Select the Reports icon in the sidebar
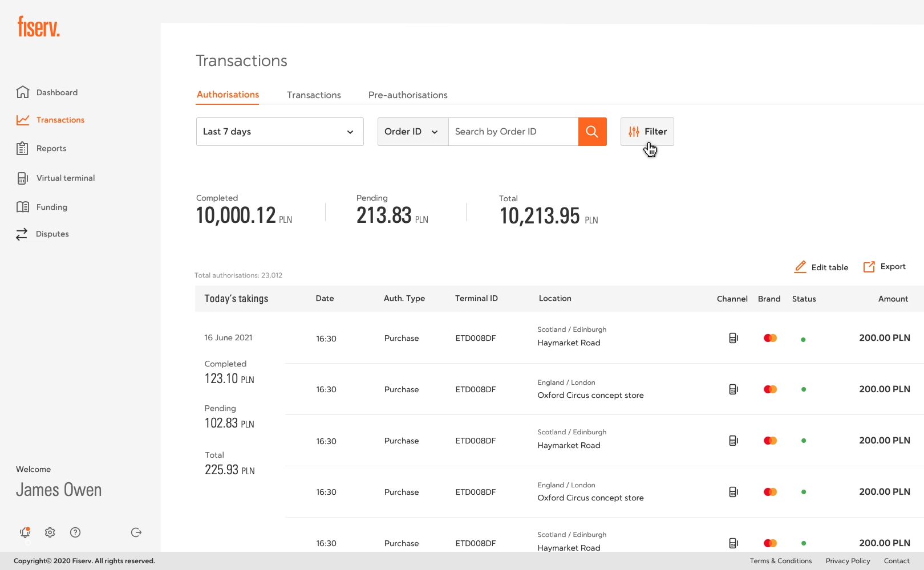Viewport: 924px width, 570px height. [22, 148]
